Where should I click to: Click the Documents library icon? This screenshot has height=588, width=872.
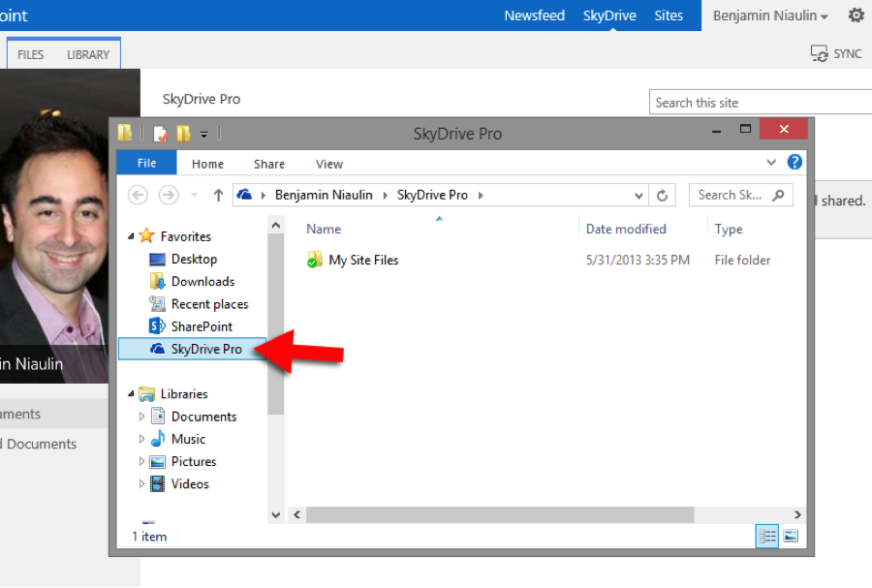[158, 416]
